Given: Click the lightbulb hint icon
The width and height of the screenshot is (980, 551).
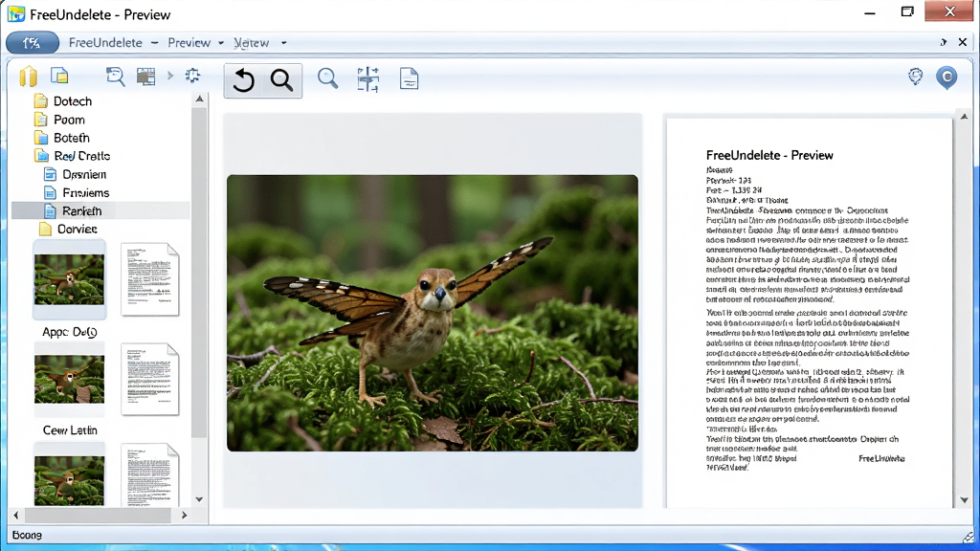Looking at the screenshot, I should [916, 77].
